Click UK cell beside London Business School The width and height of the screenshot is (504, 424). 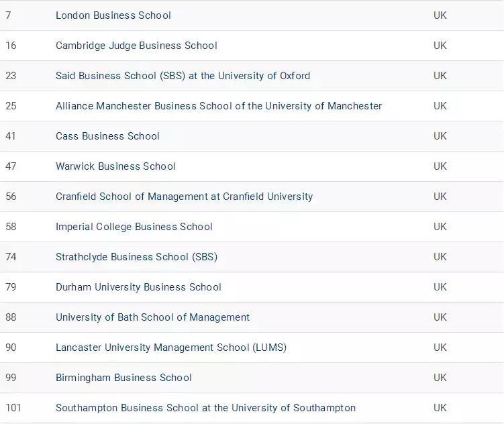click(440, 15)
